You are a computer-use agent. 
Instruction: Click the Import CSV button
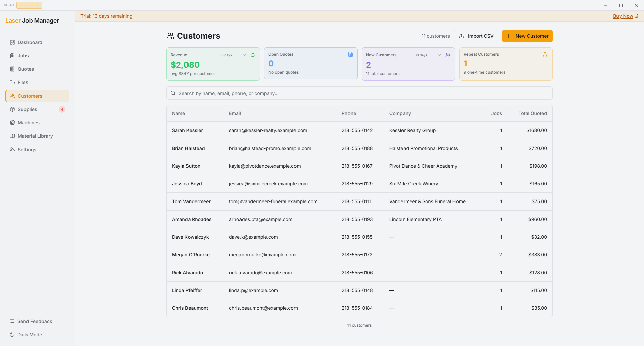click(x=476, y=36)
